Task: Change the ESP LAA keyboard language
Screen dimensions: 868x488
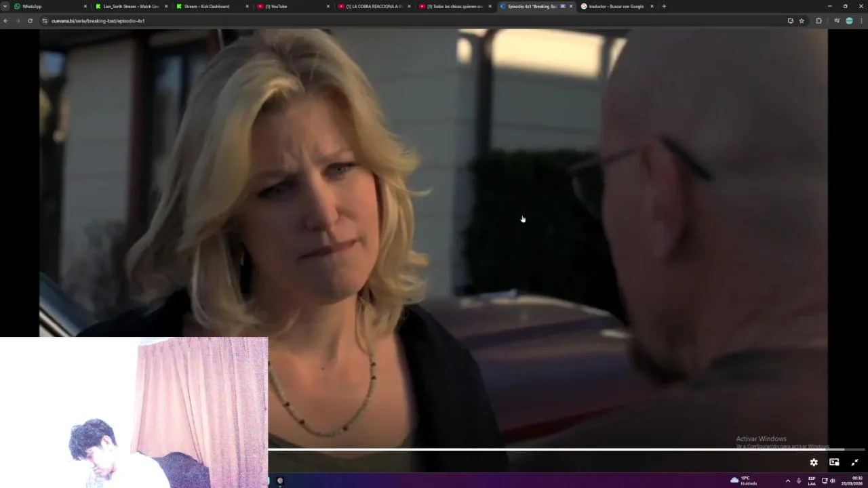Action: (x=812, y=481)
